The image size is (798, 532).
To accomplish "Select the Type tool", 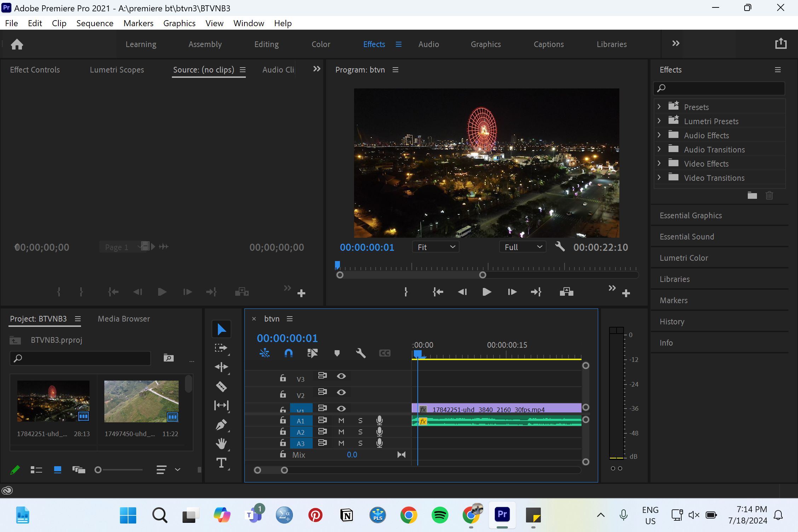I will [x=221, y=463].
